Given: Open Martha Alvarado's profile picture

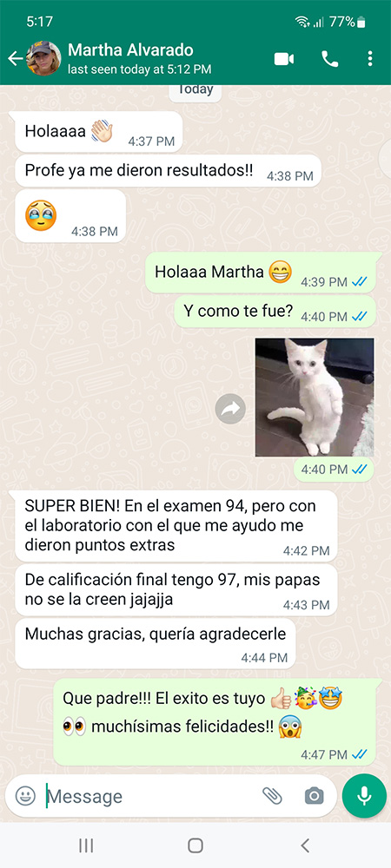Looking at the screenshot, I should 43,58.
